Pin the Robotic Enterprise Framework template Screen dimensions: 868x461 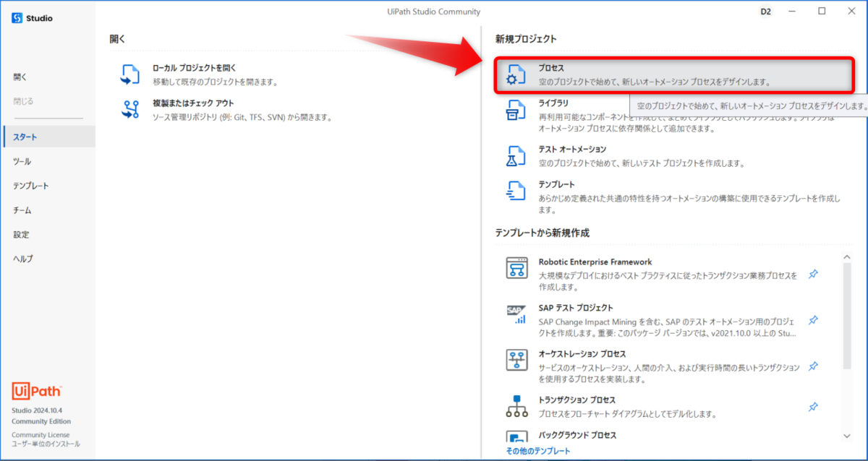[813, 274]
